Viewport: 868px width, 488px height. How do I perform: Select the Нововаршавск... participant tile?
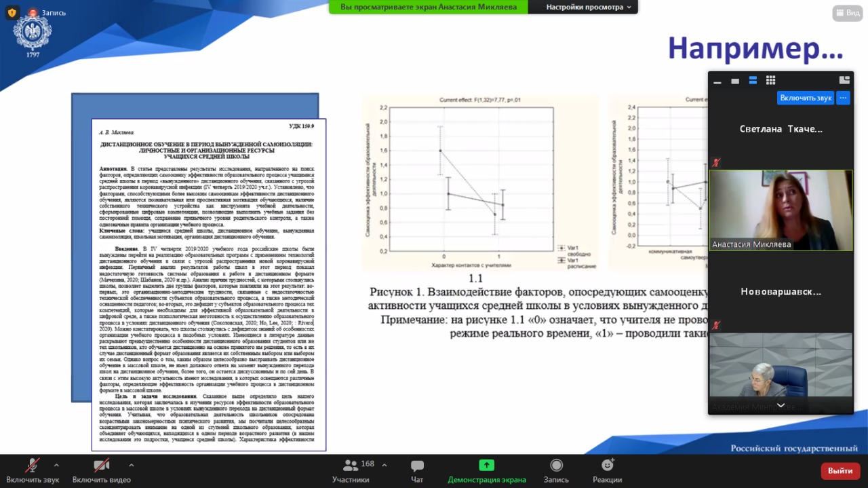[x=781, y=292]
